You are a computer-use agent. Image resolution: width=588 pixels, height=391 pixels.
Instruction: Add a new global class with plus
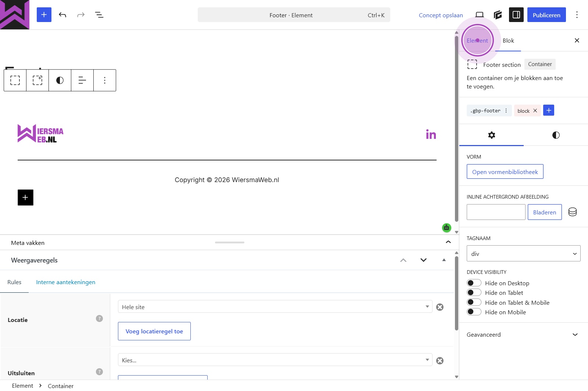tap(549, 110)
